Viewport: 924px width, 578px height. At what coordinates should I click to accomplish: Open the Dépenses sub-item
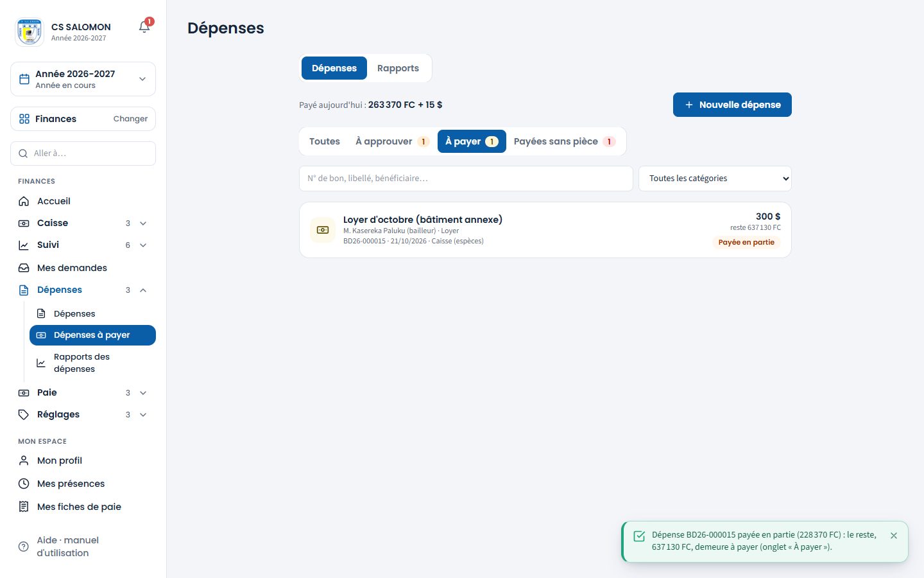tap(92, 313)
